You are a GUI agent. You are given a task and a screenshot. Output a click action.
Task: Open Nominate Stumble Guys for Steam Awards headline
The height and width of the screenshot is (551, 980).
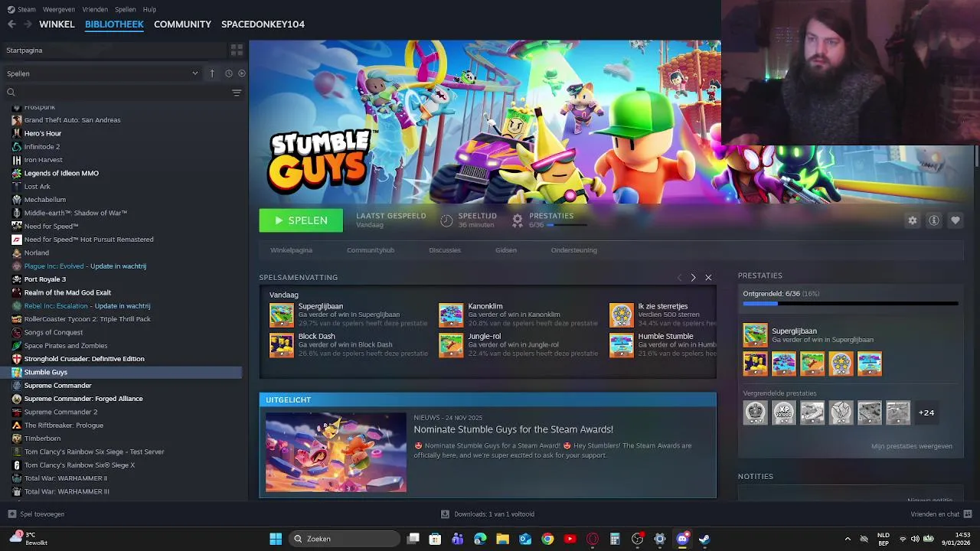coord(514,429)
